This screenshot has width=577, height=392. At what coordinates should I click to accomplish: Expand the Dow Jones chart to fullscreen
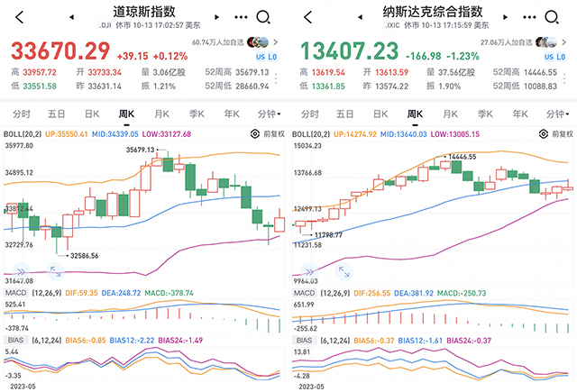tap(56, 272)
